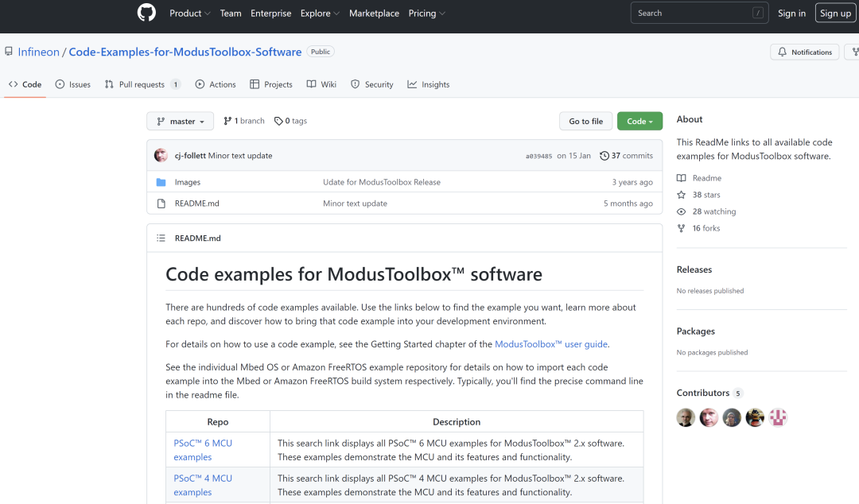The image size is (859, 504).
Task: Open the Product navigation dropdown
Action: tap(189, 13)
